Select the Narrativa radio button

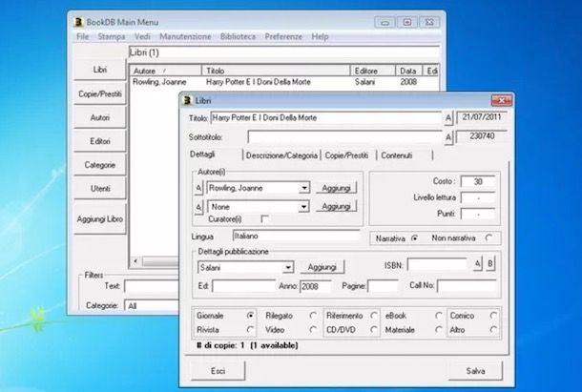[x=415, y=238]
